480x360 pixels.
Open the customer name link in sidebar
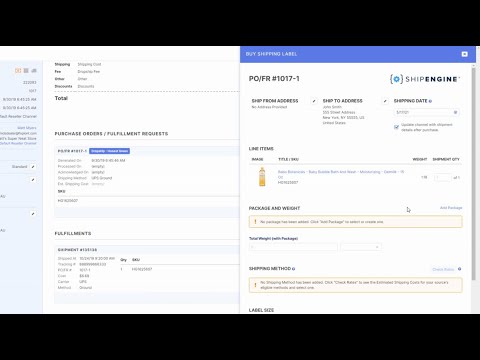[x=27, y=128]
